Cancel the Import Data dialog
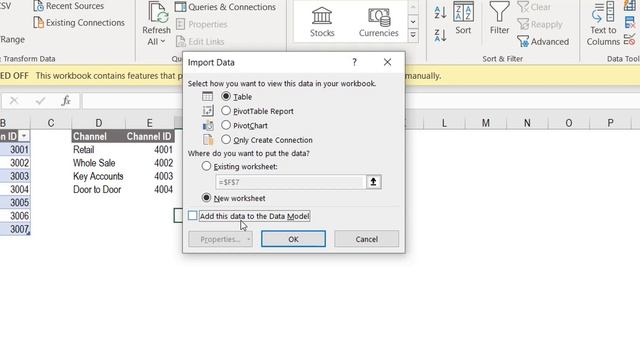The image size is (640, 360). coord(367,239)
